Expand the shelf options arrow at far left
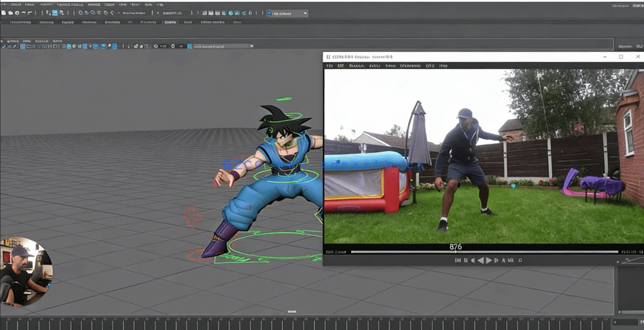644x330 pixels. [x=3, y=41]
